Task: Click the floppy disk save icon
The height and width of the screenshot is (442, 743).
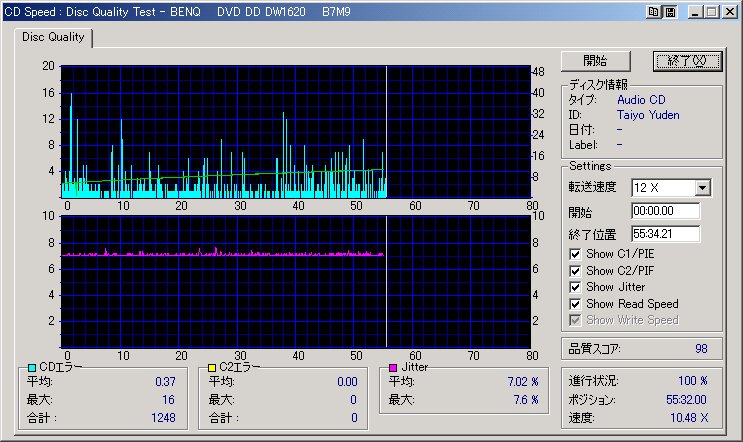Action: pyautogui.click(x=670, y=12)
